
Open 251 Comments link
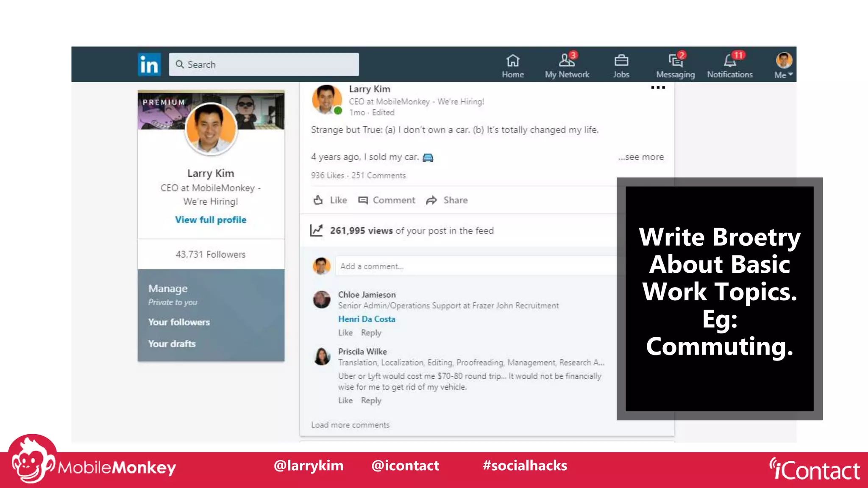[378, 175]
